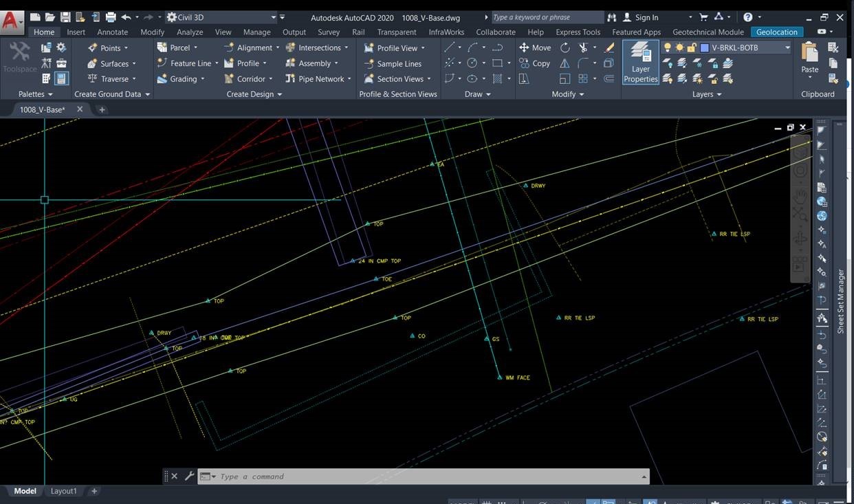Start the Rotate command in Modify panel
Image resolution: width=854 pixels, height=504 pixels.
[x=564, y=47]
